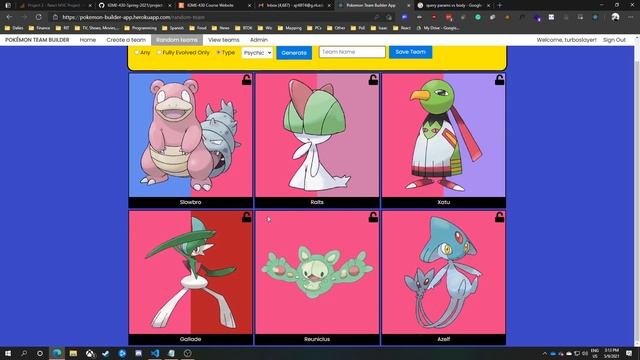Select the Fully Evolved Only option
This screenshot has height=360, width=640.
(159, 53)
